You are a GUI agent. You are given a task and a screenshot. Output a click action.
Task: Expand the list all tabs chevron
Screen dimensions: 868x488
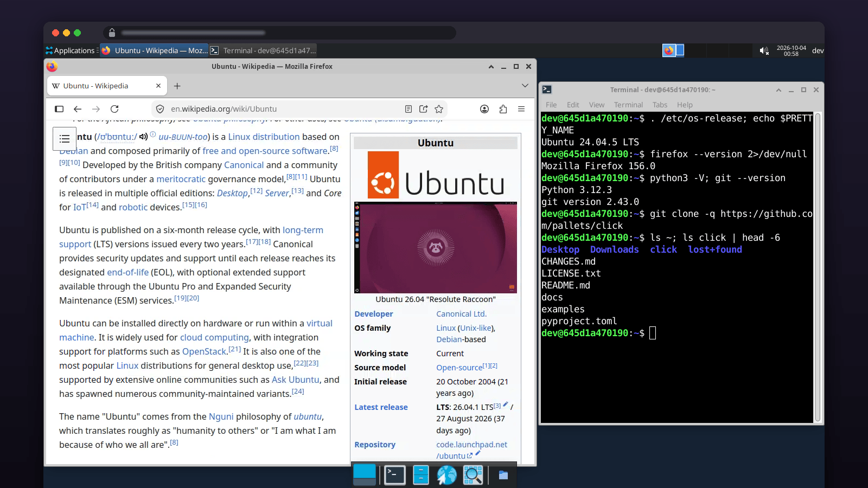(525, 86)
